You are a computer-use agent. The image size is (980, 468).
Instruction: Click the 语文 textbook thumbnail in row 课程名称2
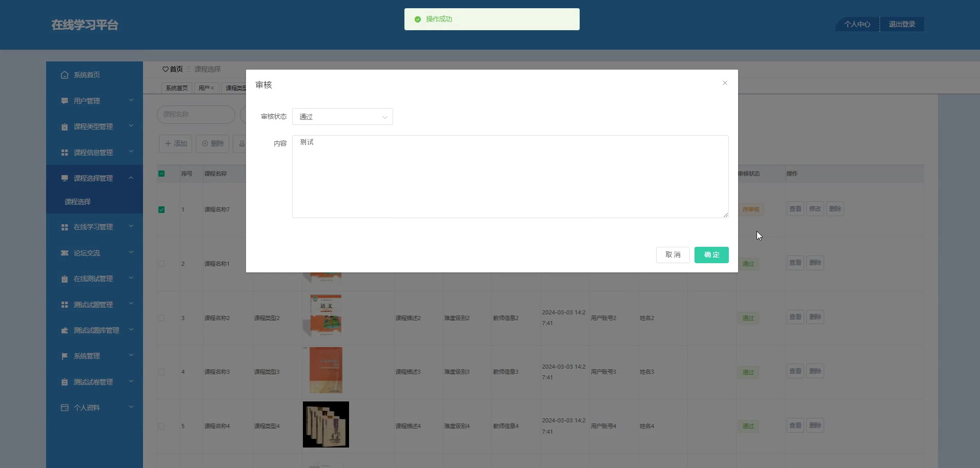click(x=325, y=316)
